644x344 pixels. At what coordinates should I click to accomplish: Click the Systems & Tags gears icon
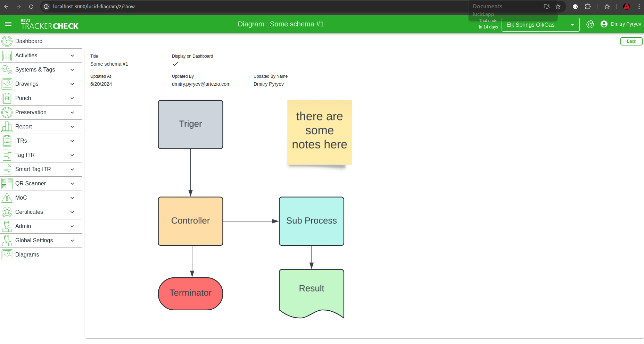point(7,70)
